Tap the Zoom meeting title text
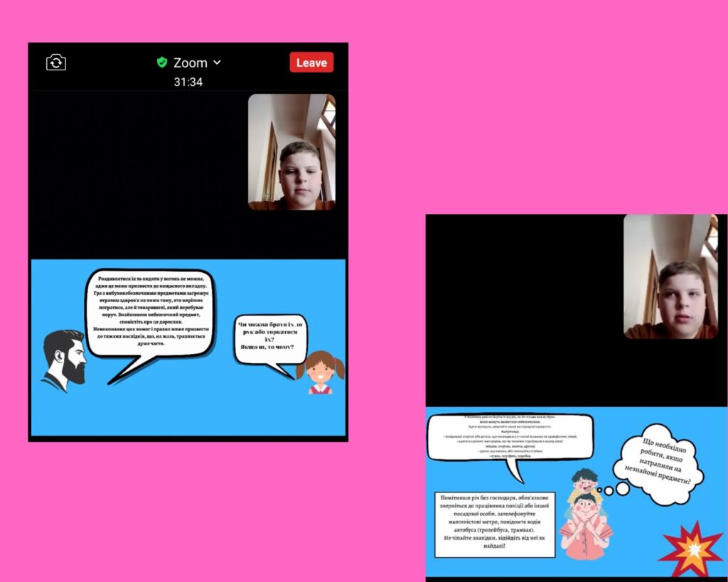The height and width of the screenshot is (582, 728). coord(190,63)
